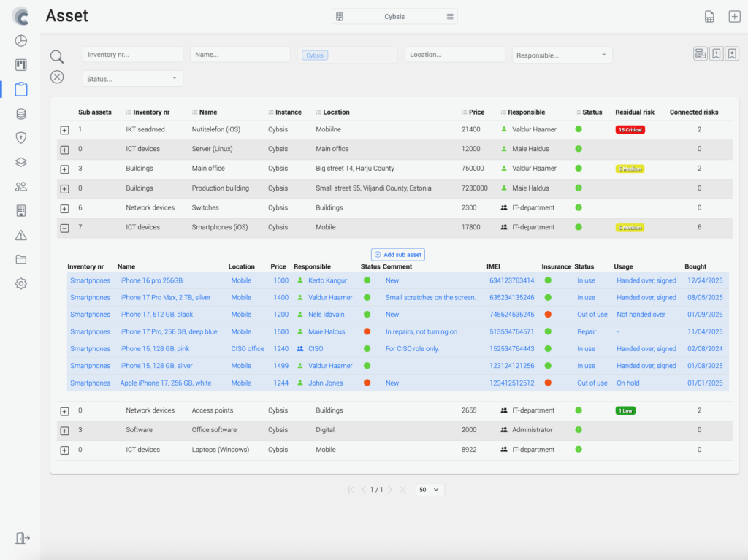Screen dimensions: 748x560
Task: Open the settings gear in sidebar
Action: pos(21,283)
